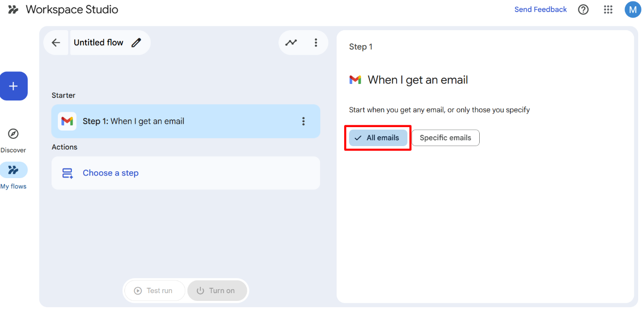The height and width of the screenshot is (314, 644).
Task: Open the flow header three-dot menu
Action: pos(316,43)
